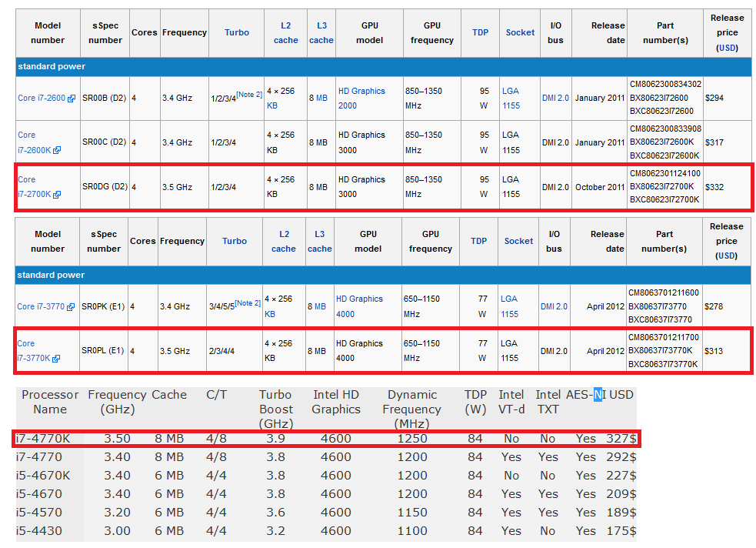Open L3 cache header link in i7-2600 table

click(x=321, y=33)
